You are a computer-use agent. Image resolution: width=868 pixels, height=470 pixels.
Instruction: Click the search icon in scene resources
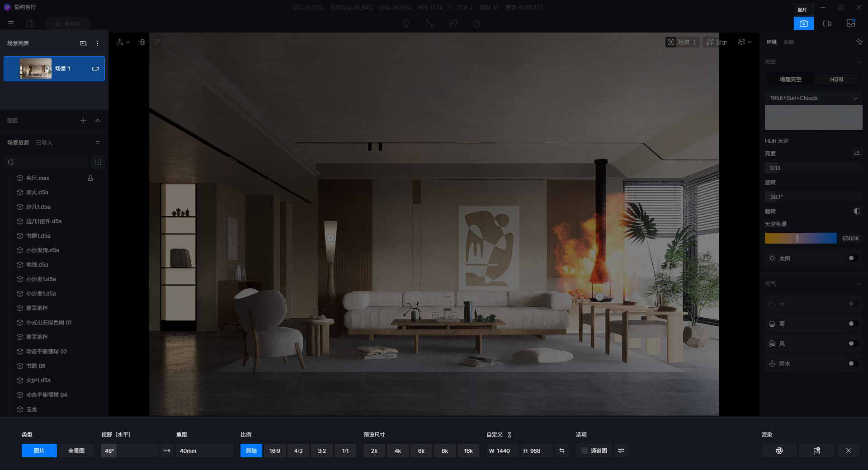[11, 162]
